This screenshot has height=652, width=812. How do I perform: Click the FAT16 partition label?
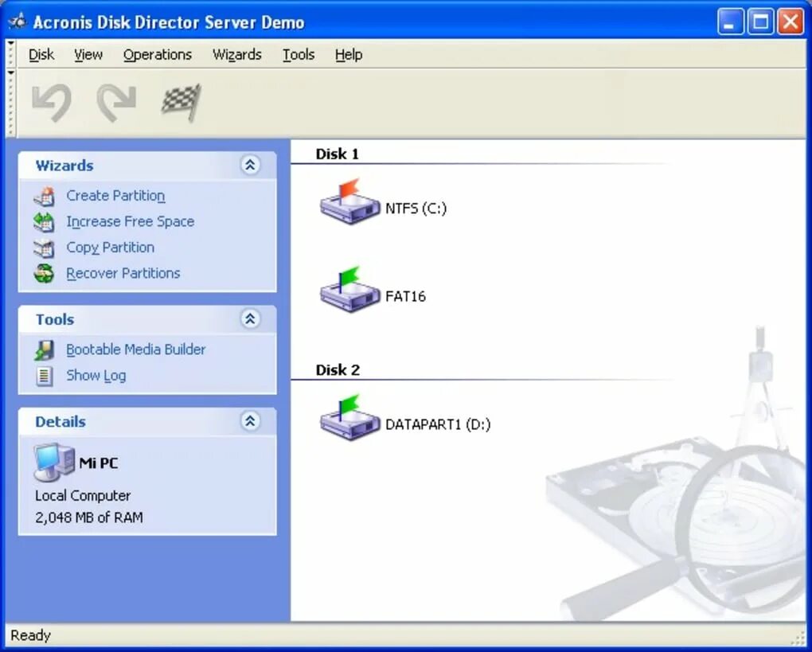click(x=405, y=296)
